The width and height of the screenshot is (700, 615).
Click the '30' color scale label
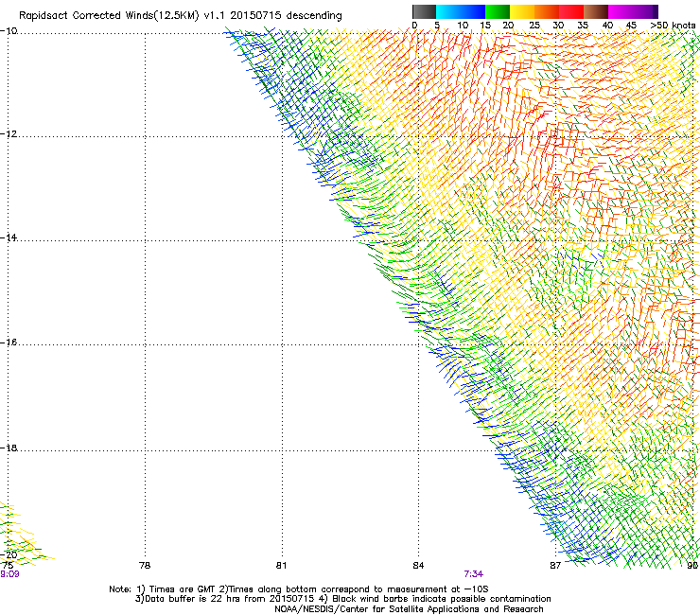pyautogui.click(x=558, y=26)
